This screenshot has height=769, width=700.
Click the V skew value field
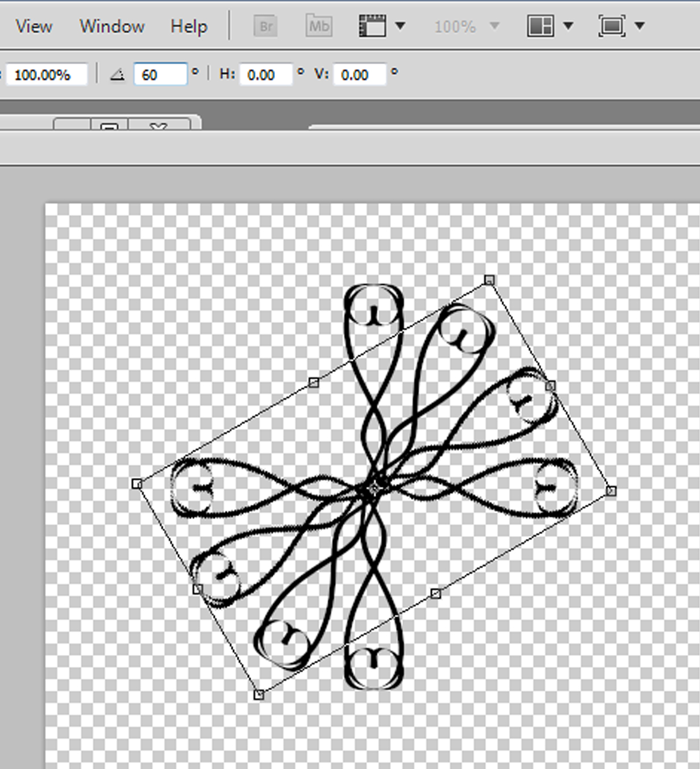[x=359, y=74]
